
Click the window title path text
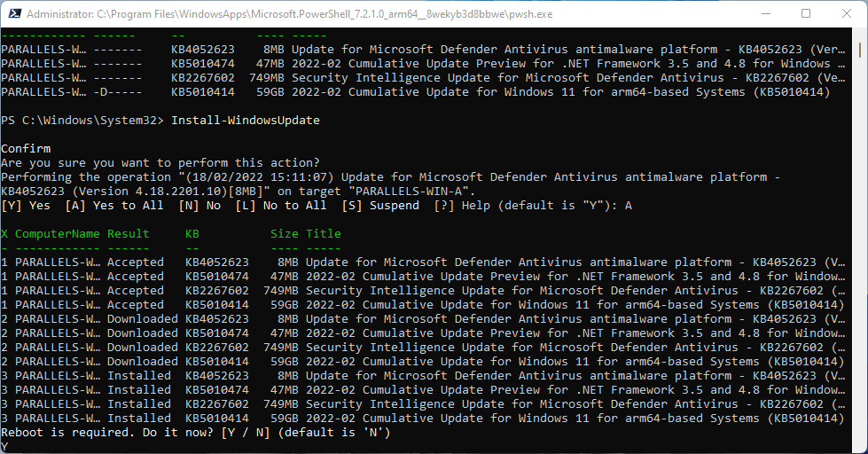pyautogui.click(x=290, y=14)
